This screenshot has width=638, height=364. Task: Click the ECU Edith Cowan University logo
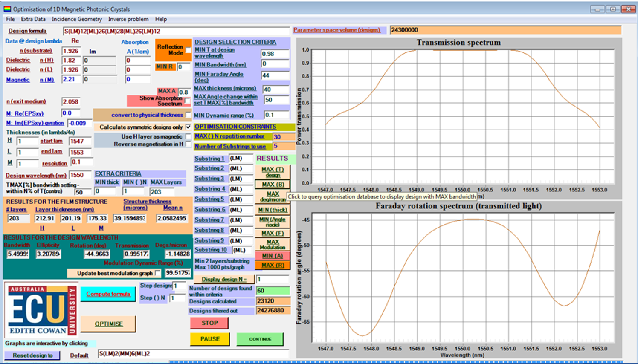pyautogui.click(x=38, y=310)
